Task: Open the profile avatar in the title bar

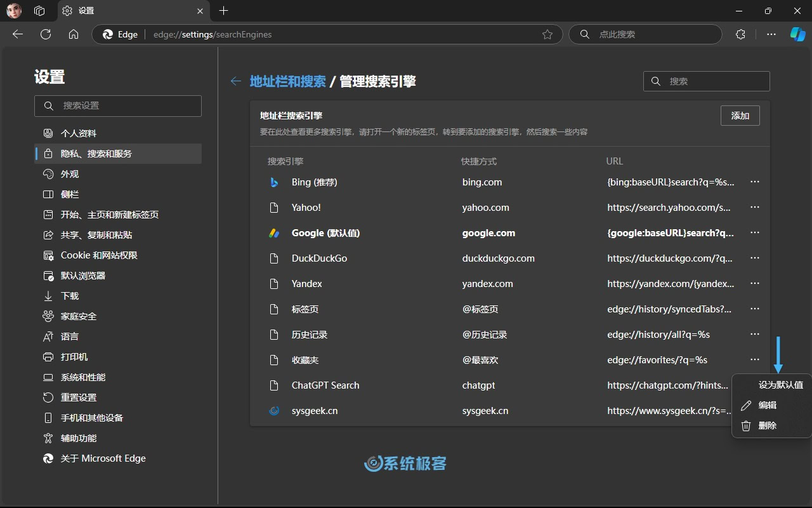Action: pyautogui.click(x=14, y=11)
